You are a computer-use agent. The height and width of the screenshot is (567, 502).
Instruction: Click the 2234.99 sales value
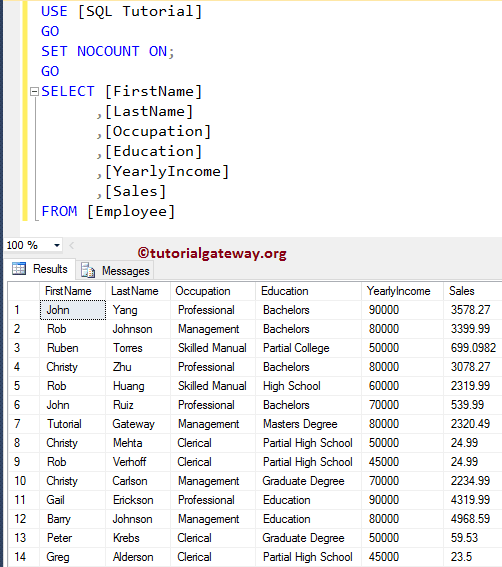point(472,481)
